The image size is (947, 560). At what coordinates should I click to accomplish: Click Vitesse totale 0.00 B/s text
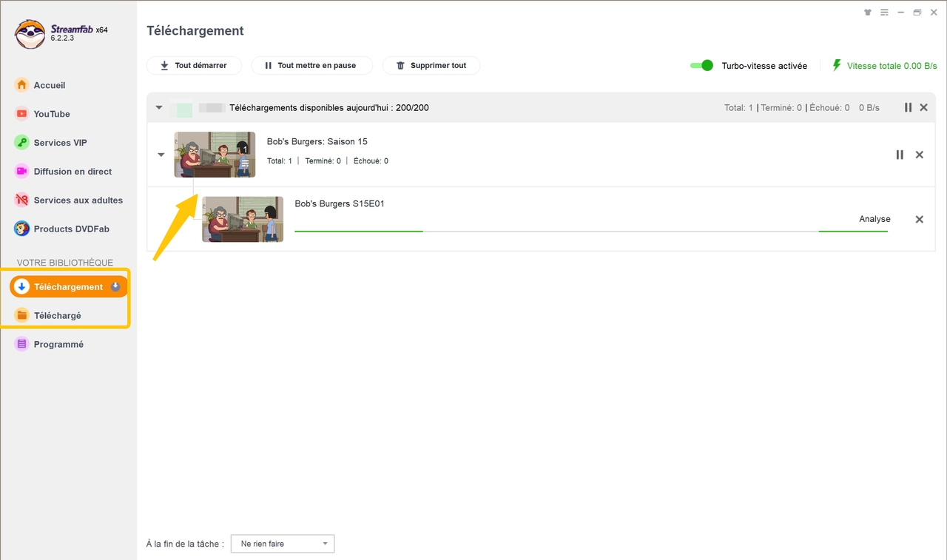pos(892,66)
